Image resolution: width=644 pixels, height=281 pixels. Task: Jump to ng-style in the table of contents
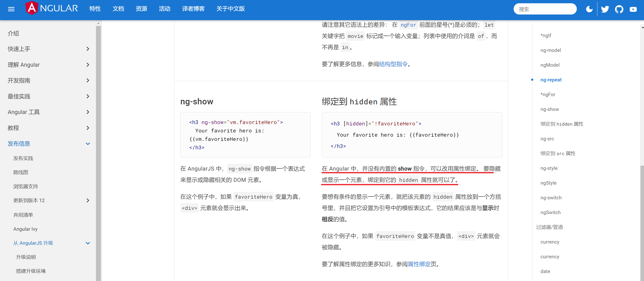549,168
